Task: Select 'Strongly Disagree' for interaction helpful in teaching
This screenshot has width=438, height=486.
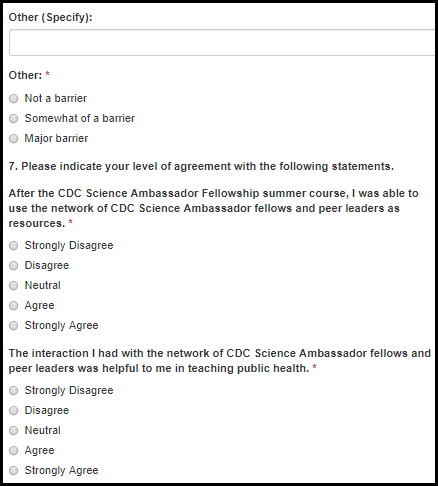Action: click(x=13, y=391)
